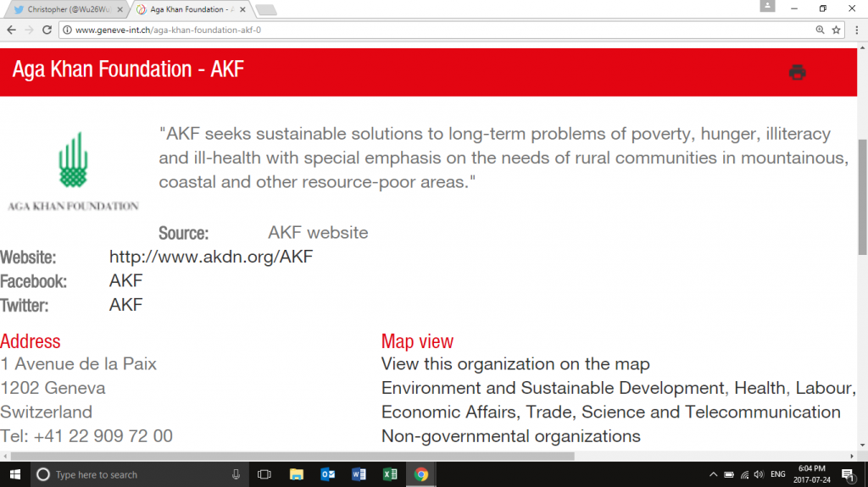Click the site information icon in the address bar

[x=67, y=30]
